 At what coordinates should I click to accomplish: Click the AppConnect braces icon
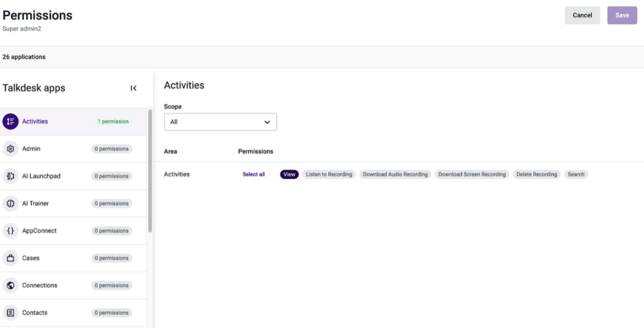[10, 231]
